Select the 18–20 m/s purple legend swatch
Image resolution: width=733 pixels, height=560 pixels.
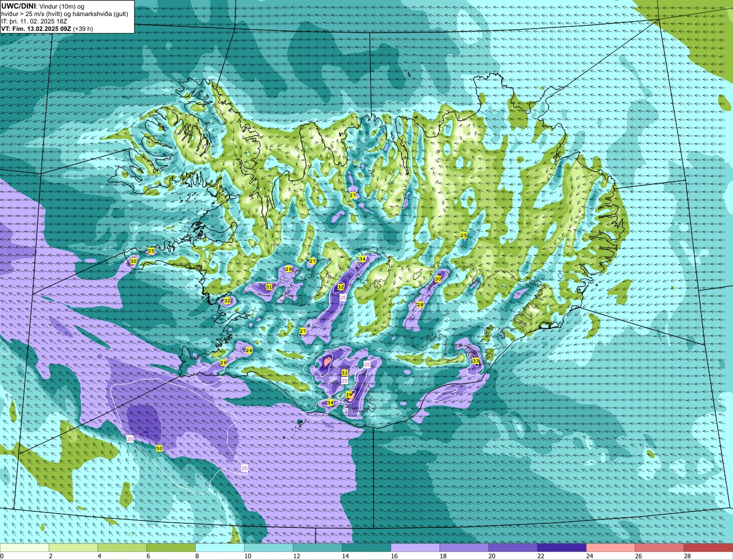pyautogui.click(x=464, y=548)
